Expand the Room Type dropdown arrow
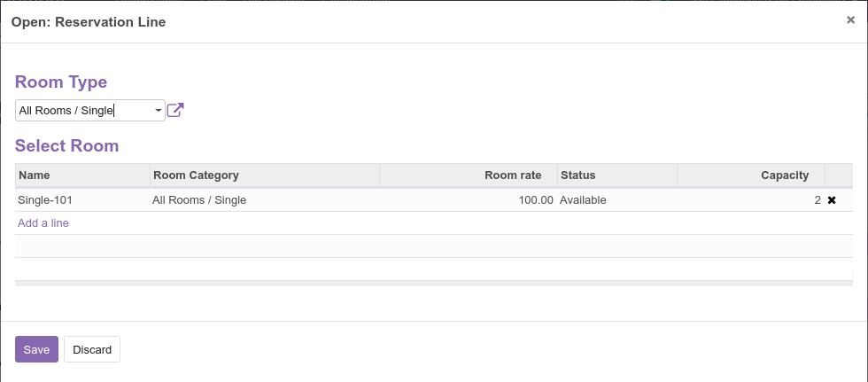This screenshot has width=868, height=382. click(159, 111)
